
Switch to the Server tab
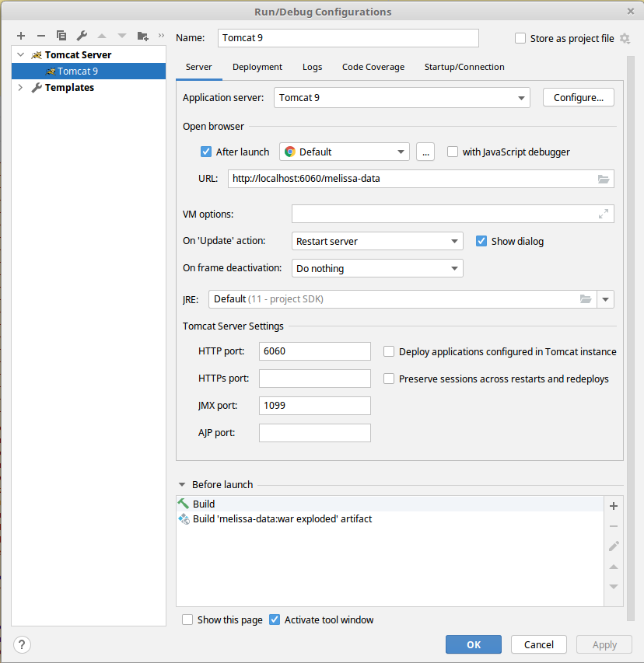[199, 67]
